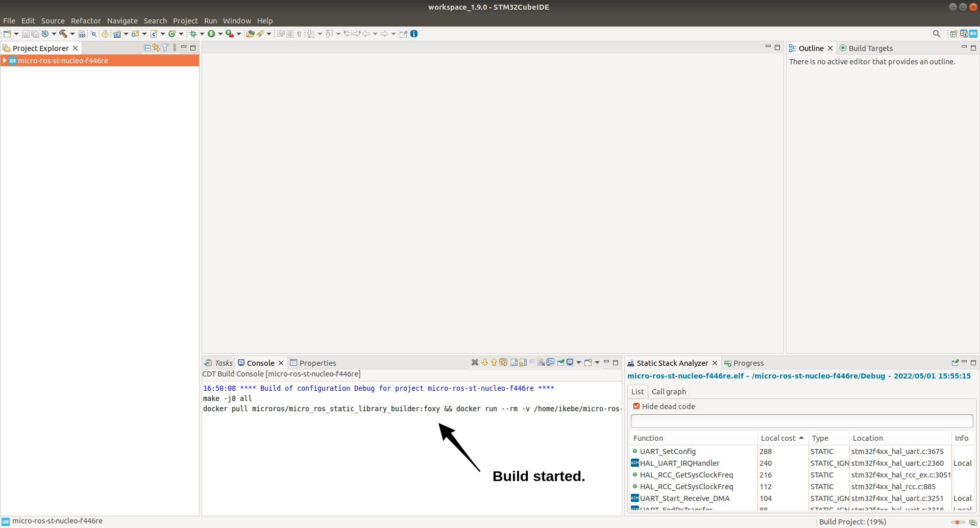The image size is (980, 528).
Task: Uncheck Hide dead code checkbox
Action: pos(636,407)
